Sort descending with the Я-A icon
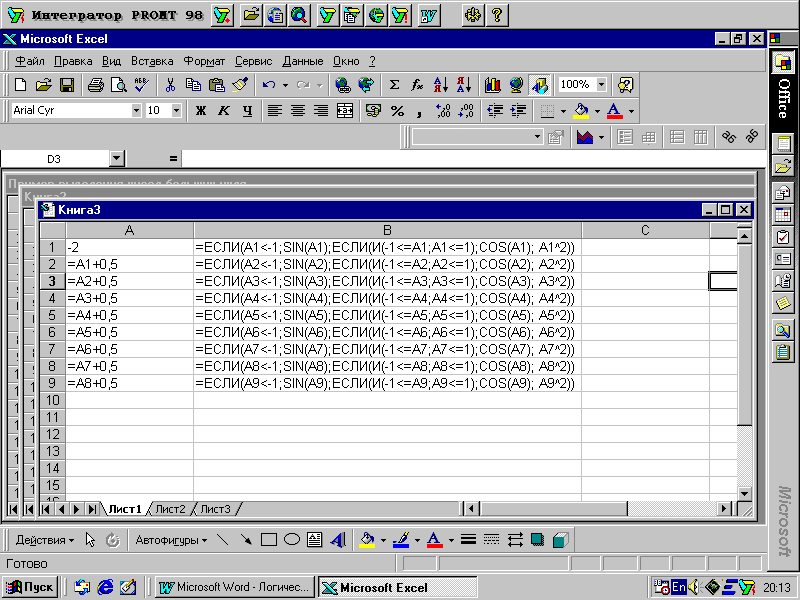 (x=464, y=85)
